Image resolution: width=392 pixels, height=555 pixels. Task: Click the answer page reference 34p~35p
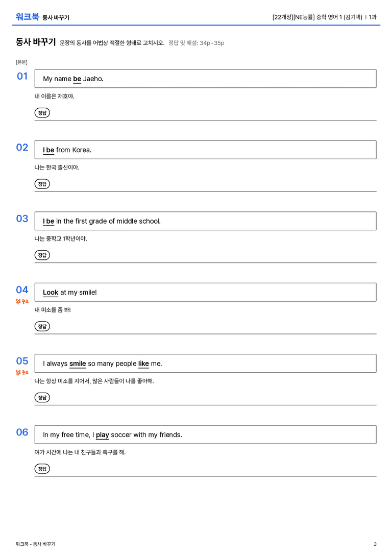(212, 43)
